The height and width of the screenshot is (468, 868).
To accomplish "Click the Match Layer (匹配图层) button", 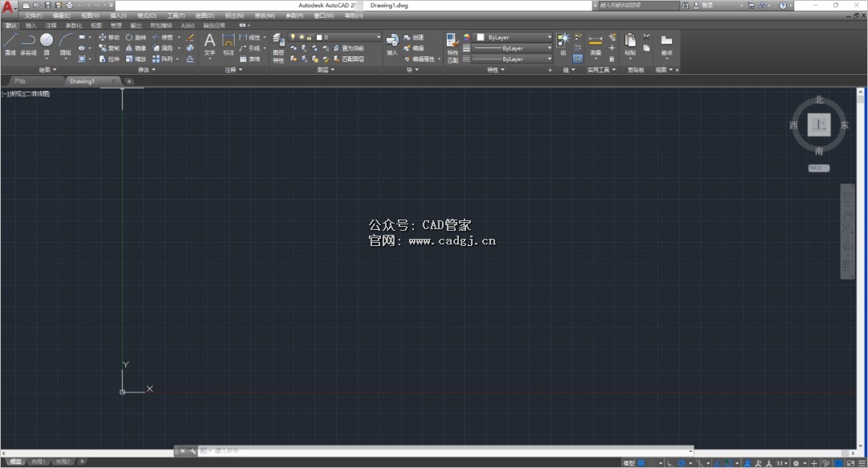I will [348, 59].
